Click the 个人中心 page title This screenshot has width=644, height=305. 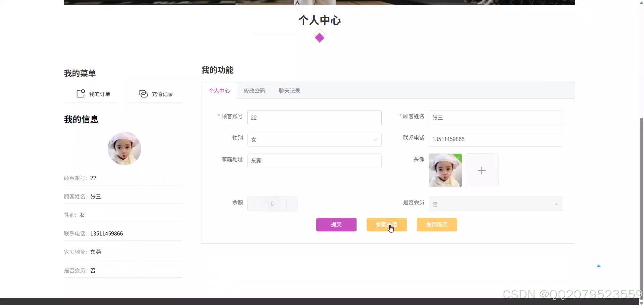tap(320, 20)
